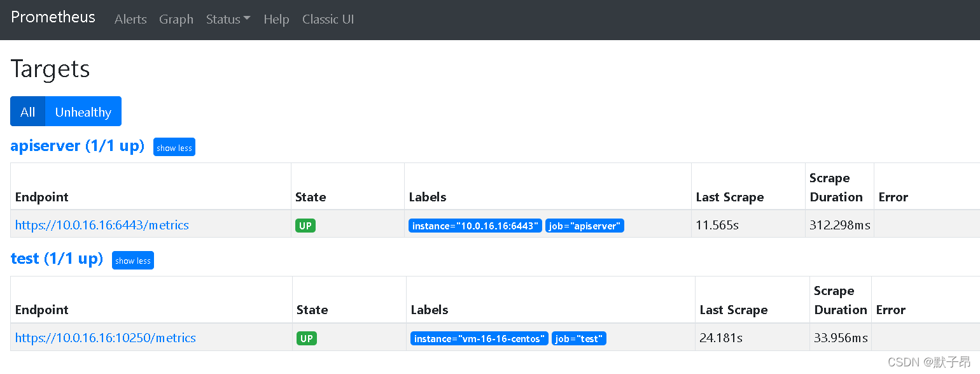The image size is (980, 374).
Task: Collapse the apiserver group with show less
Action: point(174,147)
